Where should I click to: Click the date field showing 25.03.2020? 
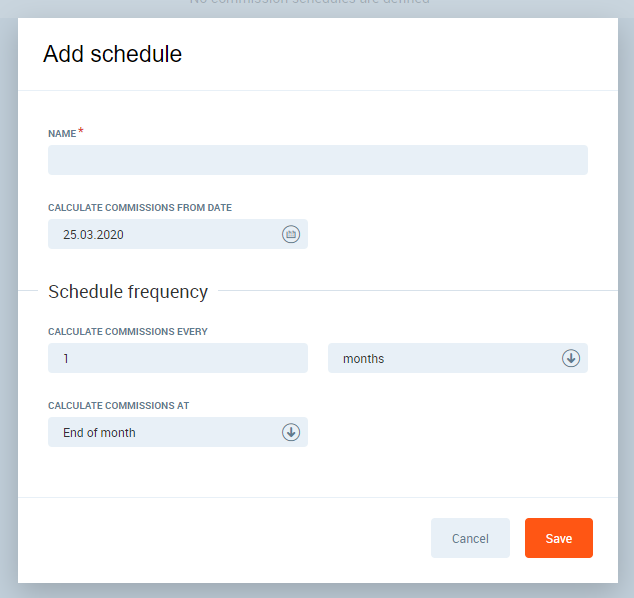coord(160,234)
